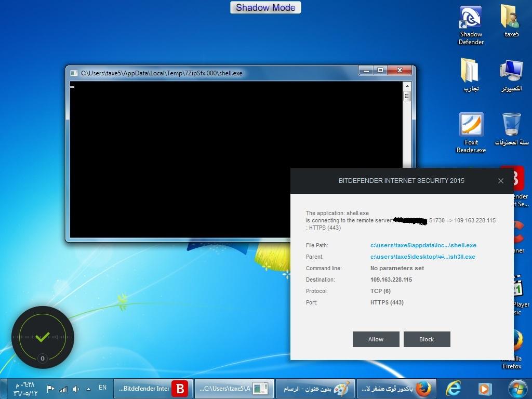Click the taskbar clock and date
The image size is (532, 399).
[x=25, y=389]
